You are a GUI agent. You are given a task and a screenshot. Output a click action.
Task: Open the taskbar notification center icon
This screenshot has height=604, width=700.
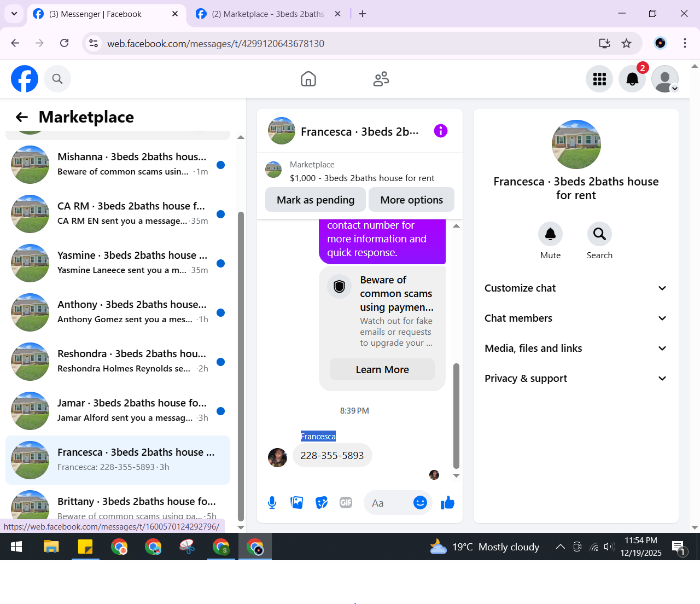pos(679,547)
